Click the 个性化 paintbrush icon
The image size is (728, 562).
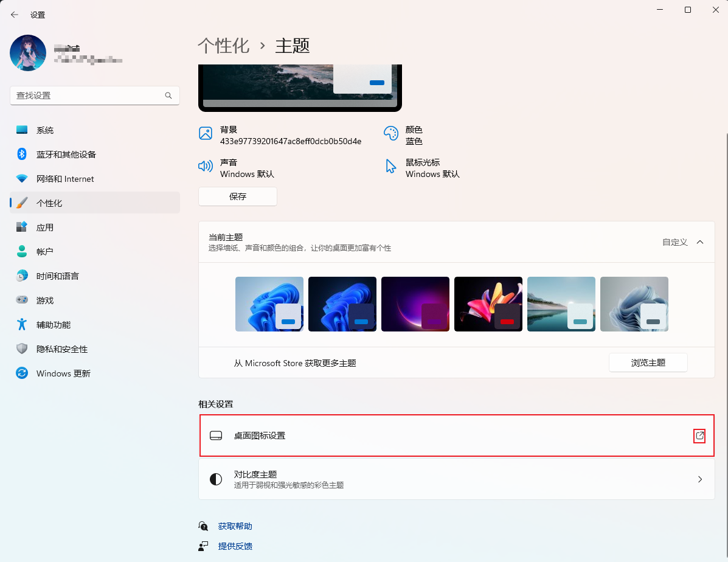22,203
